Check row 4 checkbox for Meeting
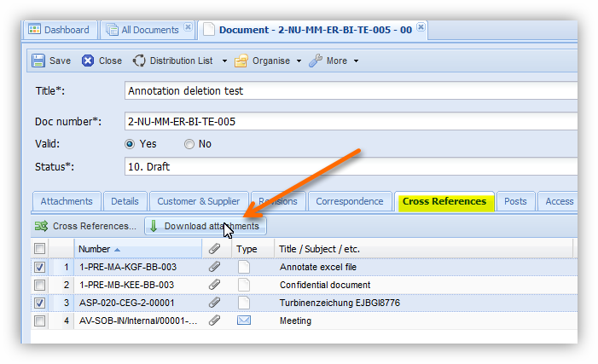This screenshot has height=364, width=598. point(39,321)
